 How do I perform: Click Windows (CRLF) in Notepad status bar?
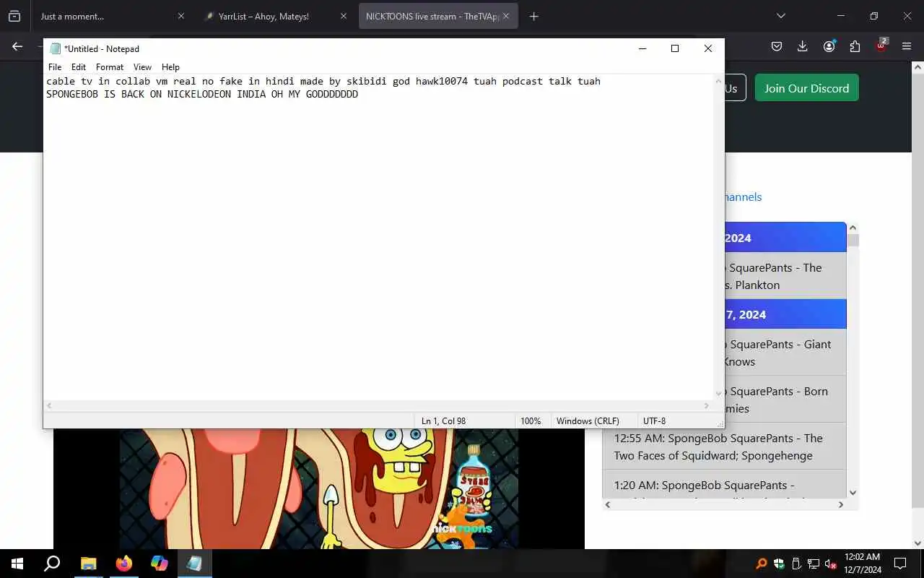point(588,420)
